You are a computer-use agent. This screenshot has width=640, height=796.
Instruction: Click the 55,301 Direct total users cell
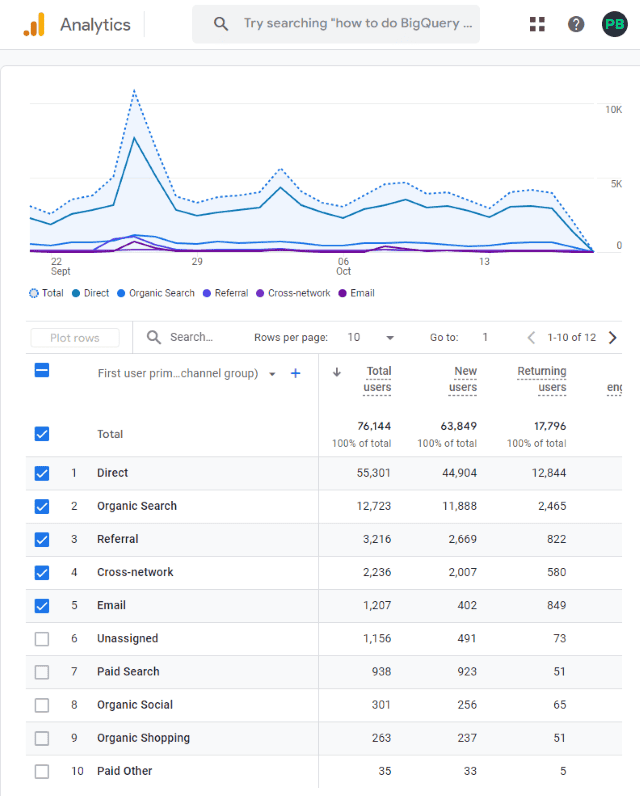click(374, 473)
